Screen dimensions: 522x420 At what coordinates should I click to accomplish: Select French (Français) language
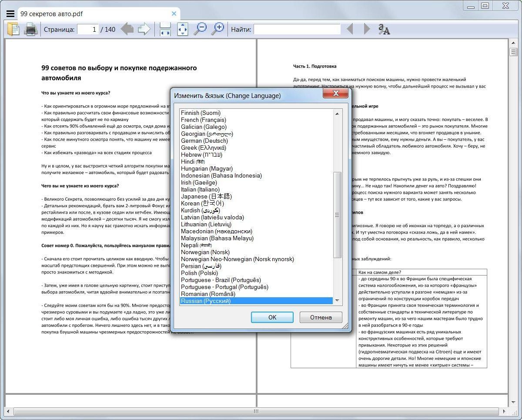(x=256, y=120)
